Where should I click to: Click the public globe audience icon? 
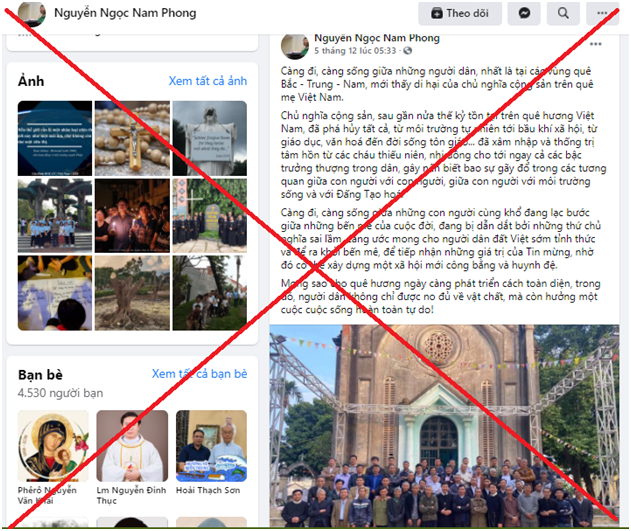(x=408, y=51)
